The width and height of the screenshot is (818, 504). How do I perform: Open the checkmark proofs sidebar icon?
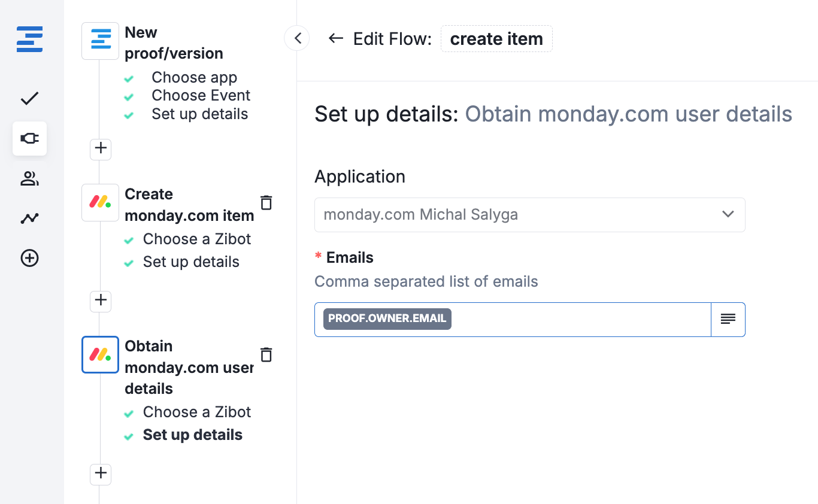click(29, 98)
